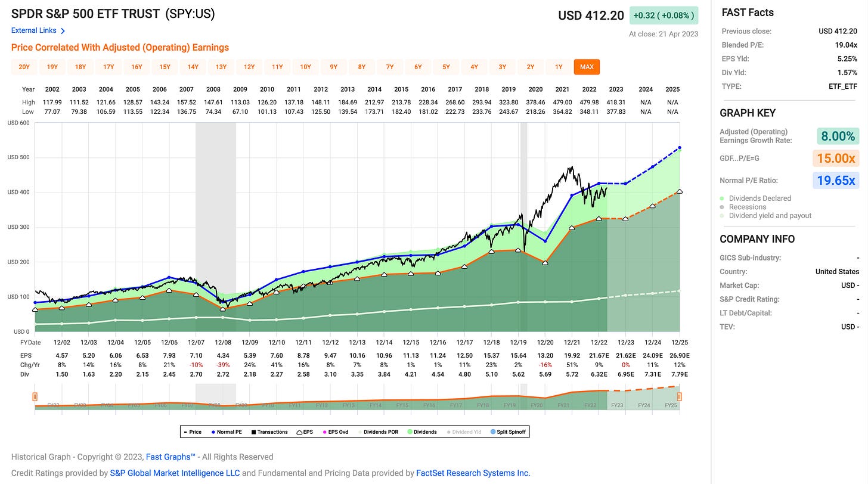Toggle the EPS Ovd legend entry
Screen dimensions: 868x484
point(336,432)
